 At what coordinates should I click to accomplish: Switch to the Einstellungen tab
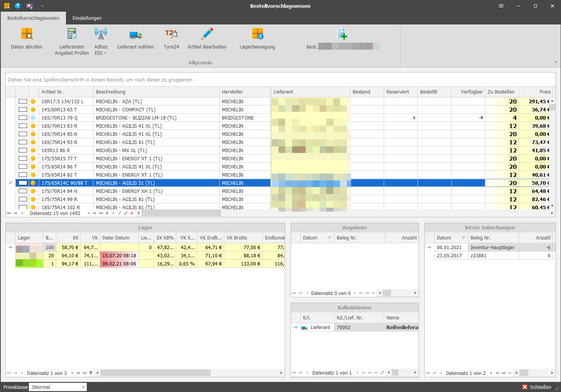(87, 18)
